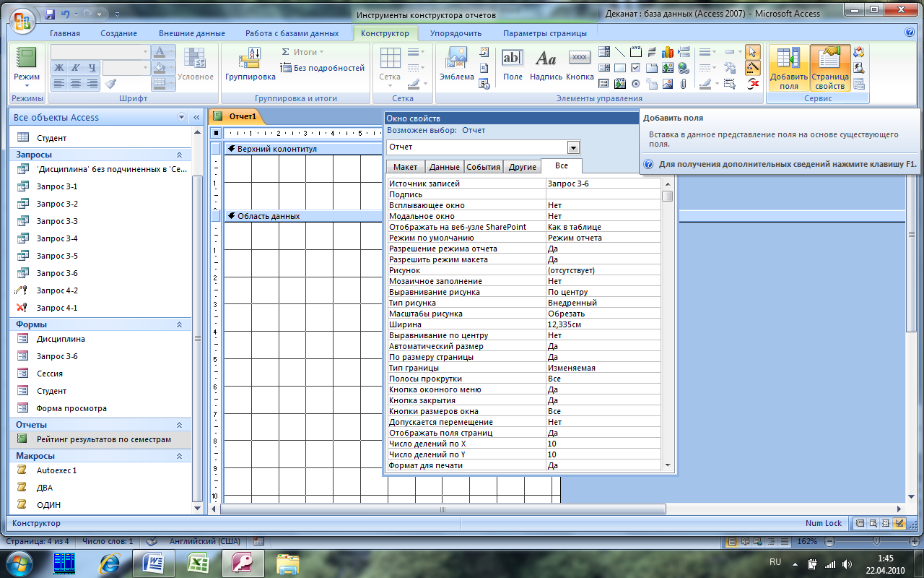Pick the combo box control tool
This screenshot has width=924, height=578.
[604, 52]
